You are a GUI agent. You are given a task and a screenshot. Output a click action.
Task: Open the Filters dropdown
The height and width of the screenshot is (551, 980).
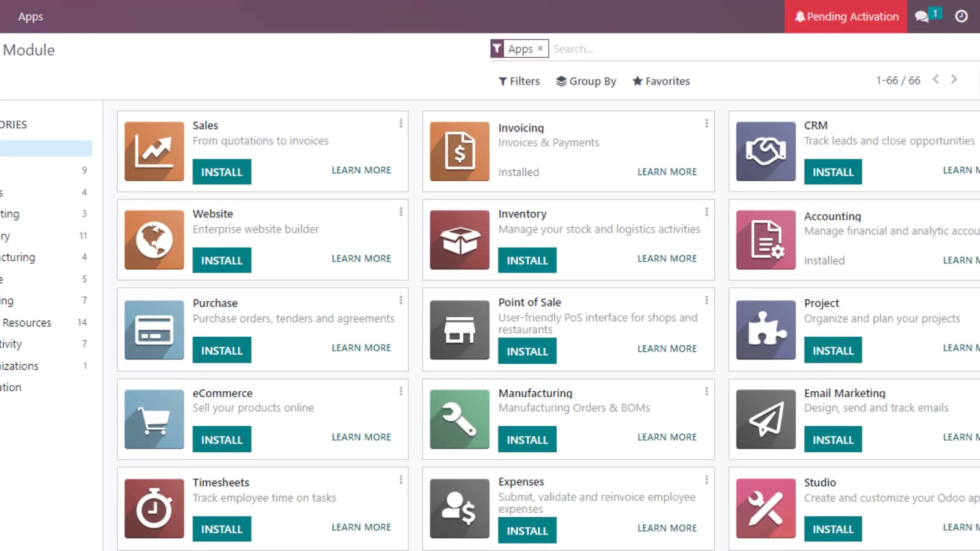coord(519,81)
